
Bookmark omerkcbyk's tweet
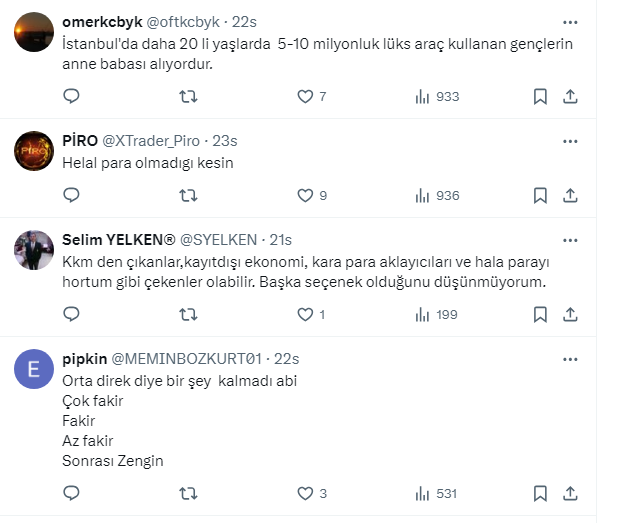(x=540, y=96)
